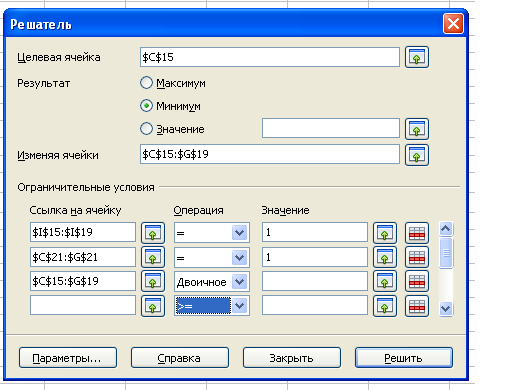
Task: Click the $C$21:$G$21 cell reference field
Action: [83, 257]
